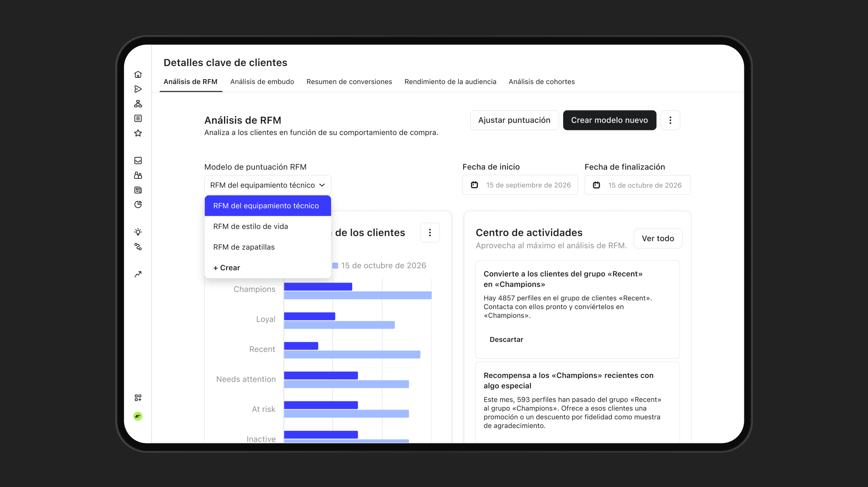
Task: Click the Ver todo button
Action: coord(658,238)
